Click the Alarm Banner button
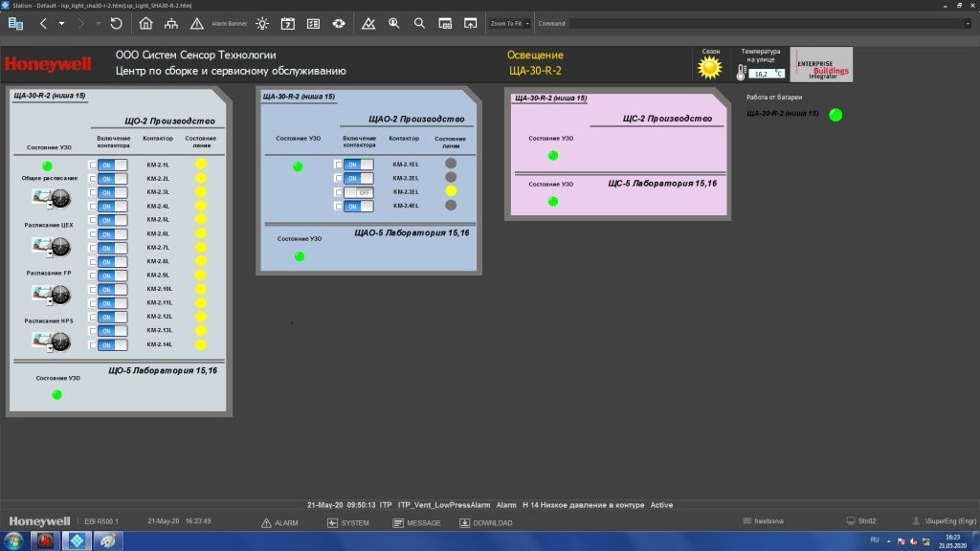This screenshot has width=980, height=551. (229, 23)
